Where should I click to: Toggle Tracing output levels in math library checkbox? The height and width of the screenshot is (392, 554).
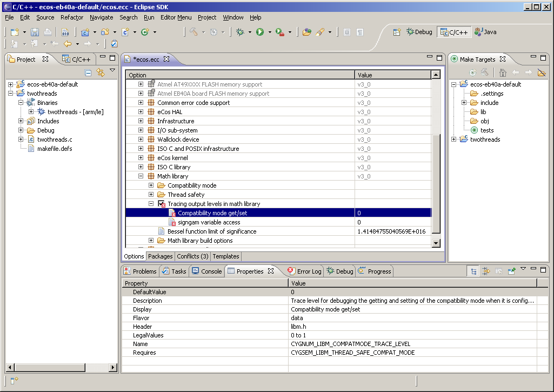[161, 204]
